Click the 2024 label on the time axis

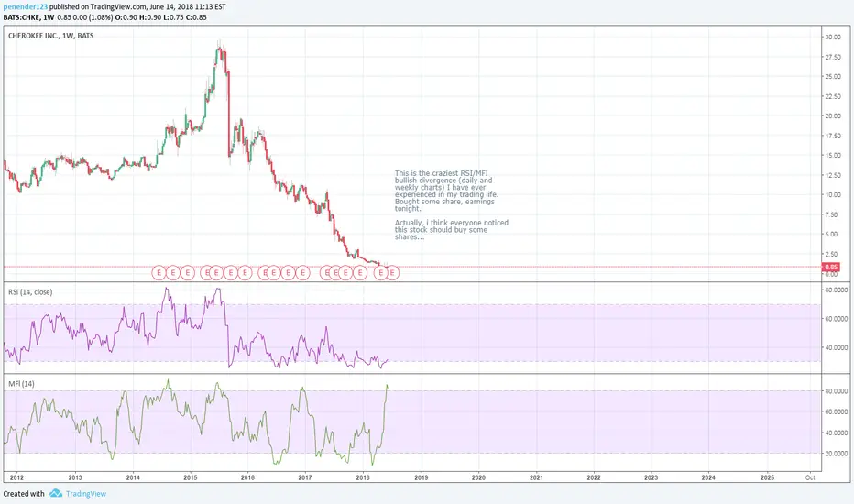[708, 477]
